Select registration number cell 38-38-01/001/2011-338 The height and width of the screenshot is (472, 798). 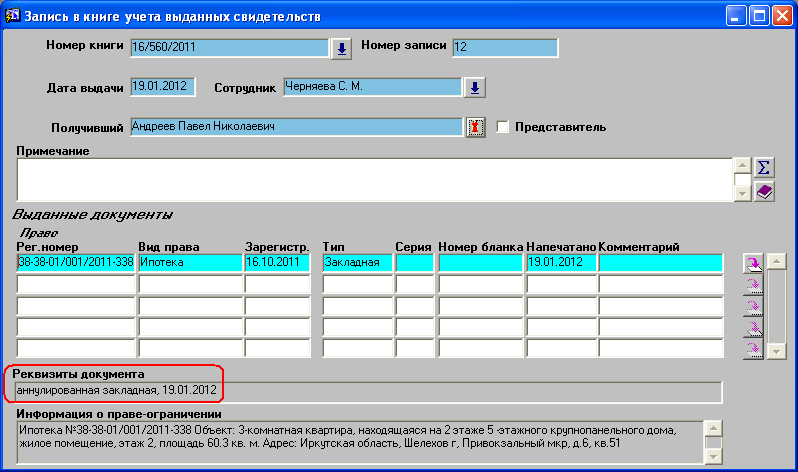pyautogui.click(x=76, y=263)
